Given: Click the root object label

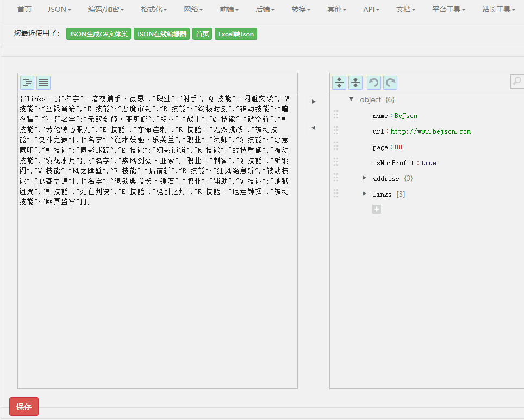Looking at the screenshot, I should pyautogui.click(x=370, y=99).
